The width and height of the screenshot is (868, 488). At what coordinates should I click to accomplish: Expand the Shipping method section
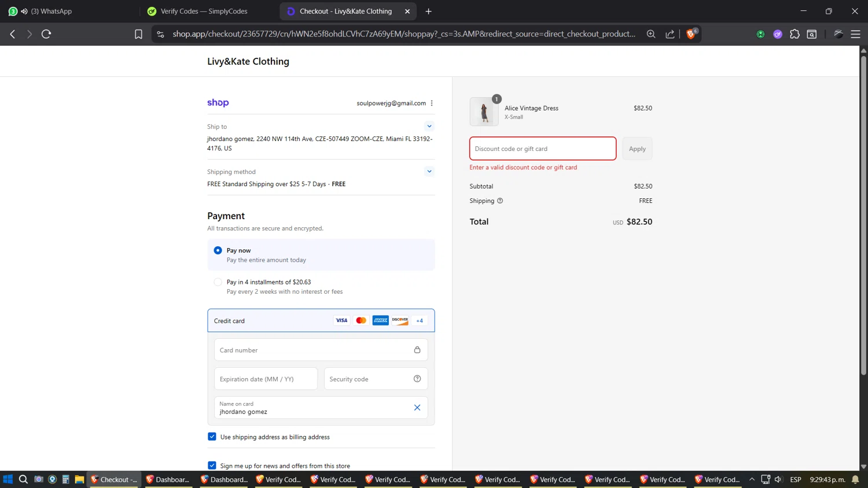[x=429, y=171]
